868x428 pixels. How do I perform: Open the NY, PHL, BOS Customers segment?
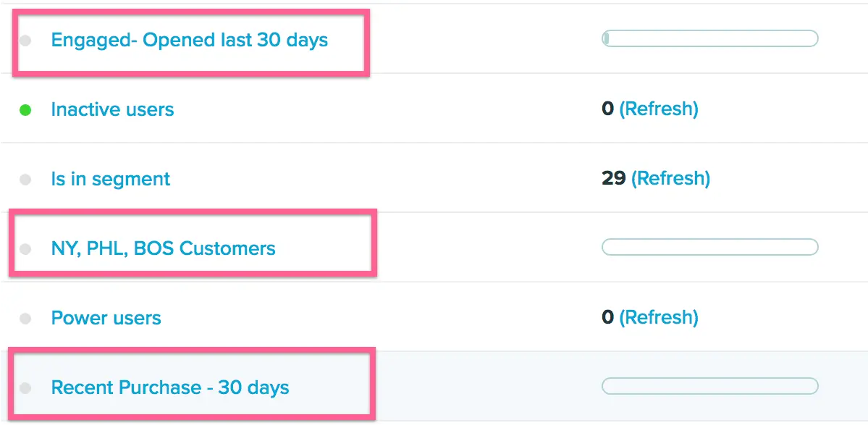click(163, 248)
